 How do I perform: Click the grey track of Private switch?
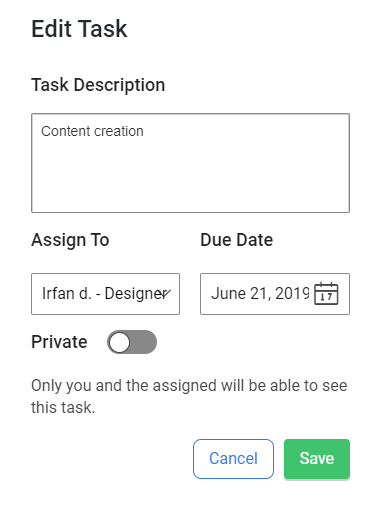tap(143, 342)
